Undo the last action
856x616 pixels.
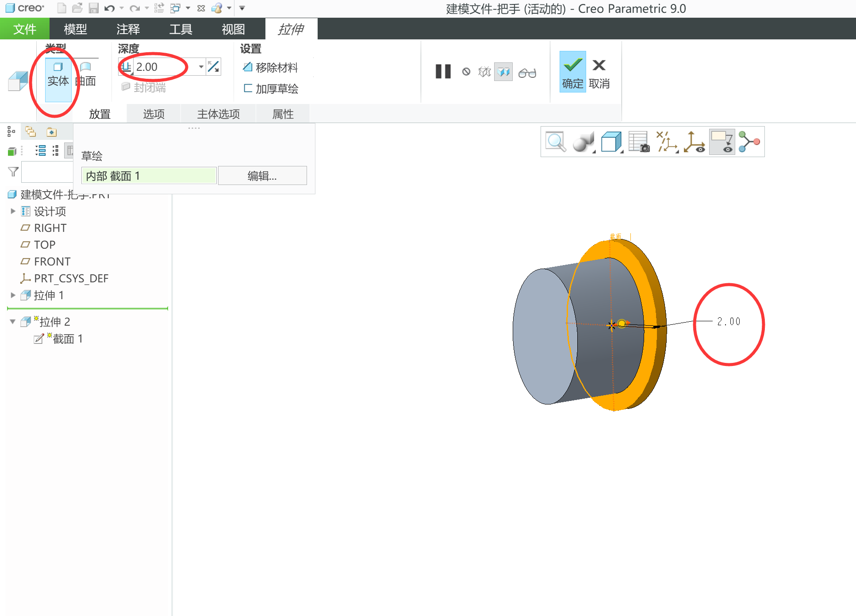[109, 8]
